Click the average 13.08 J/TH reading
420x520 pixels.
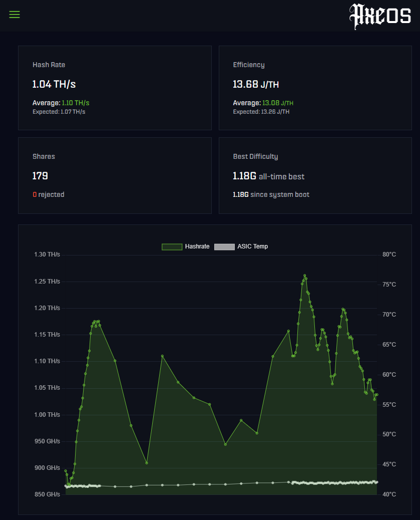(277, 103)
